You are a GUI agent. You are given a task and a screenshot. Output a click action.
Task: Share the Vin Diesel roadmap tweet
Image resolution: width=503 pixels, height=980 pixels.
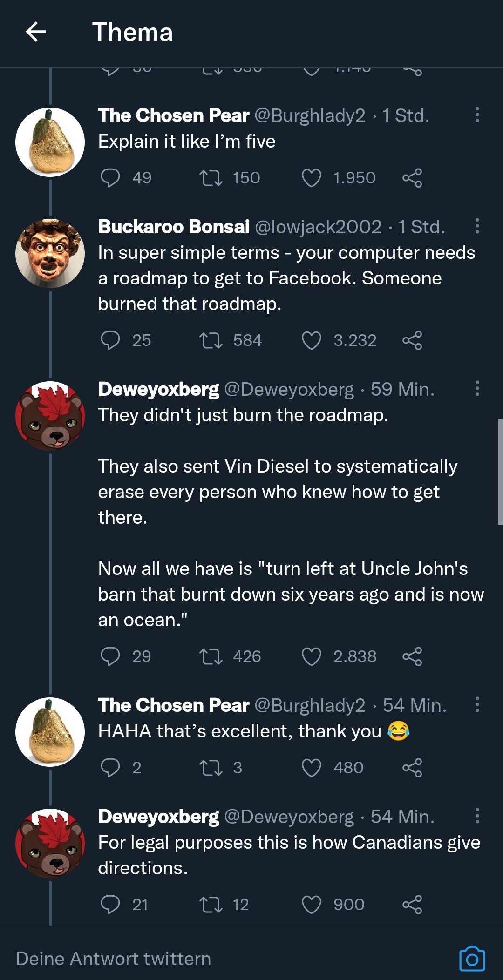pyautogui.click(x=412, y=656)
